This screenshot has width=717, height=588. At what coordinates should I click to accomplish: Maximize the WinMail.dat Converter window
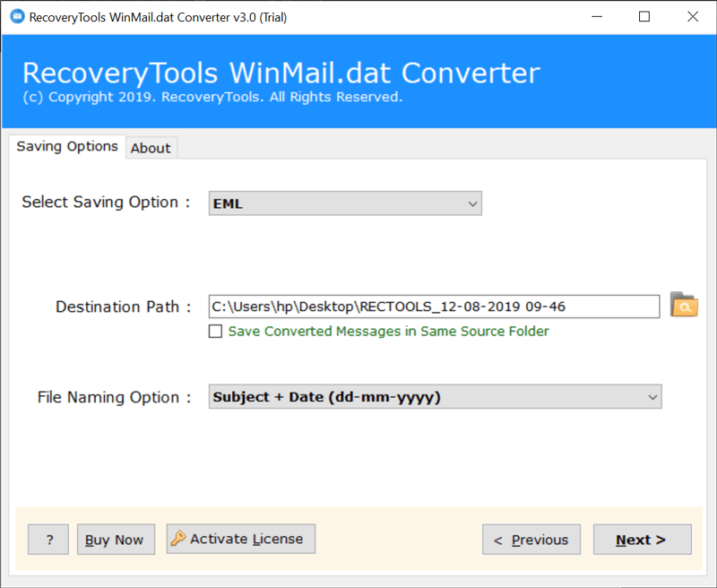[x=644, y=17]
